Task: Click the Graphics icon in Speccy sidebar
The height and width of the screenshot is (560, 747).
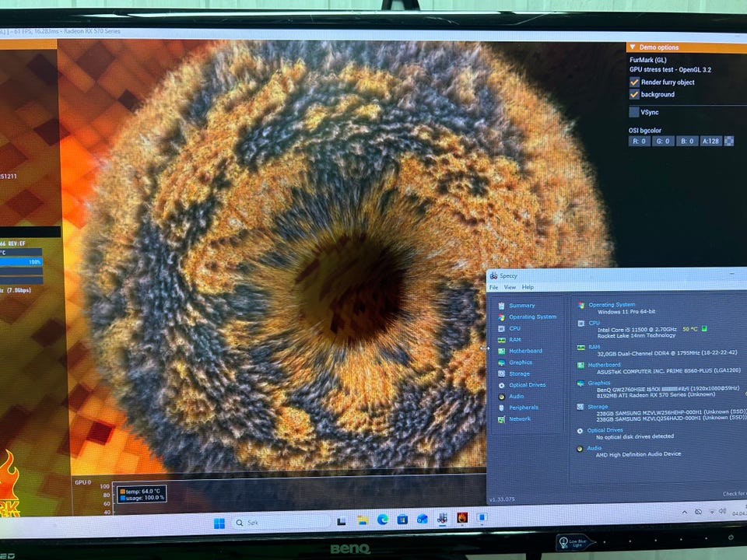Action: point(501,362)
